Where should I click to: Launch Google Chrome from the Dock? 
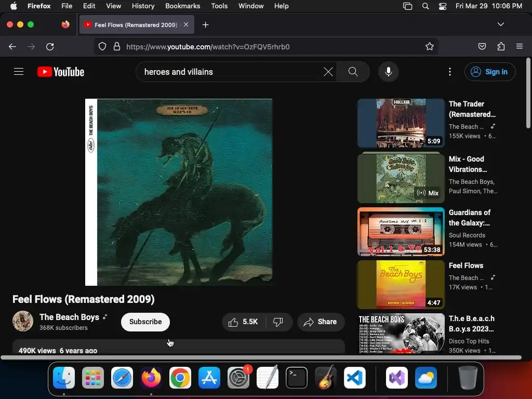[x=180, y=378]
